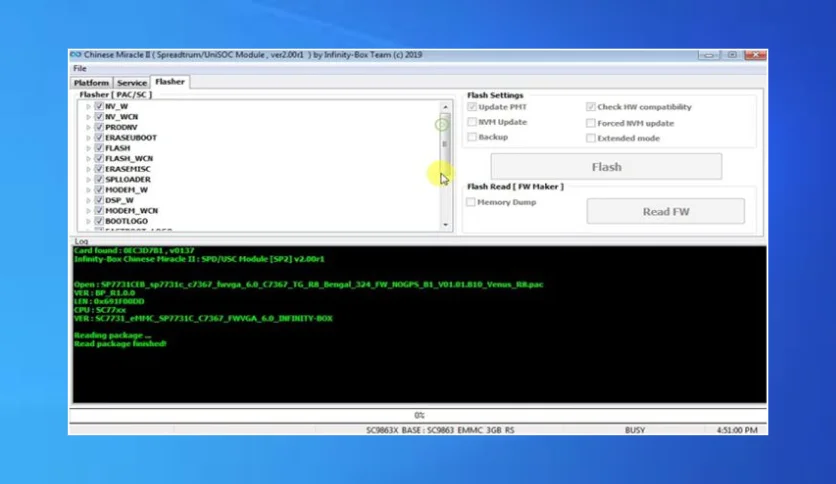Expand the NV_WCN tree node
The image size is (836, 484).
pyautogui.click(x=89, y=117)
